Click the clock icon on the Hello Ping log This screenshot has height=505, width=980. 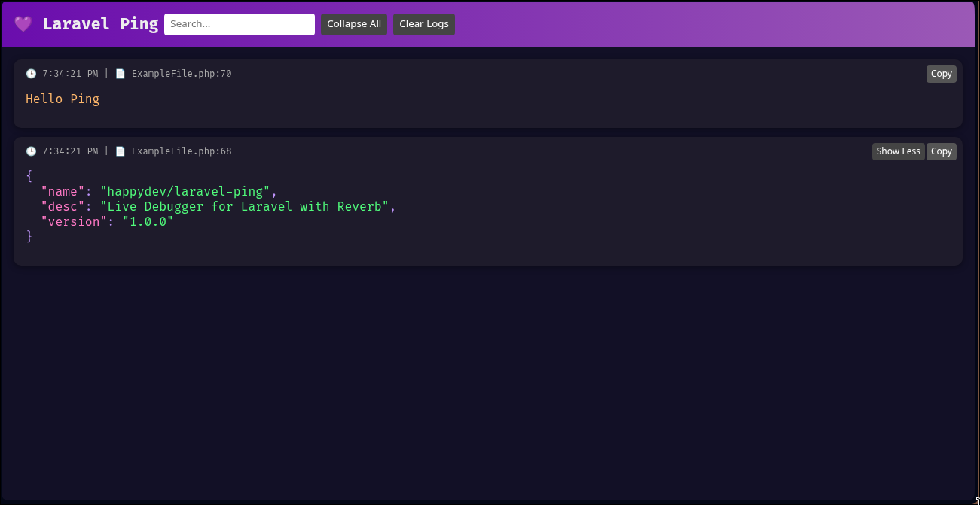(31, 73)
